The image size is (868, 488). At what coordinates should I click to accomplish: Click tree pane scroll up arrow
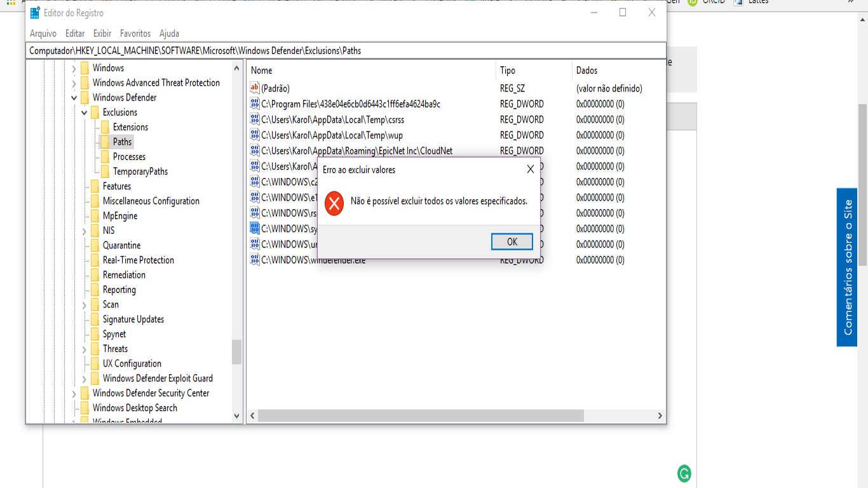tap(237, 68)
